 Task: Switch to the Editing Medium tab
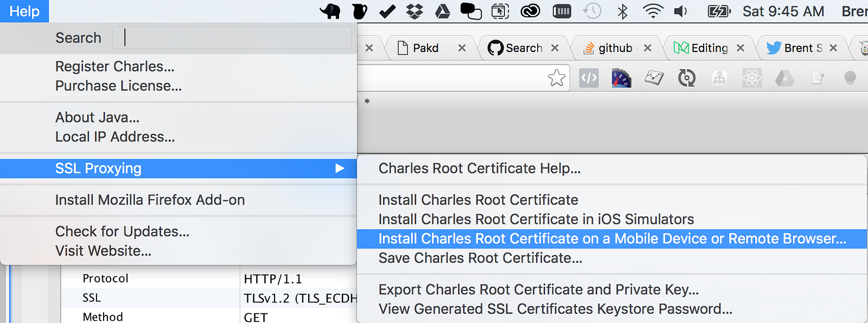click(x=709, y=48)
